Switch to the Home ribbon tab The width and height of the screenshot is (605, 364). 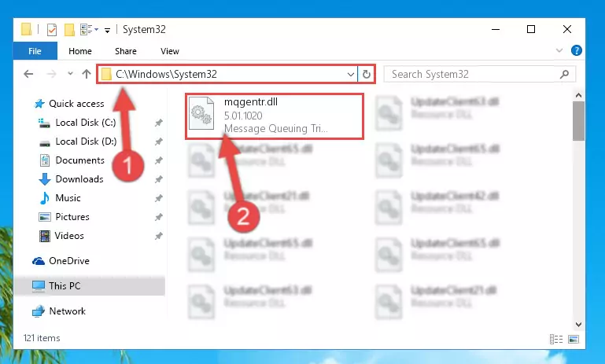point(80,51)
